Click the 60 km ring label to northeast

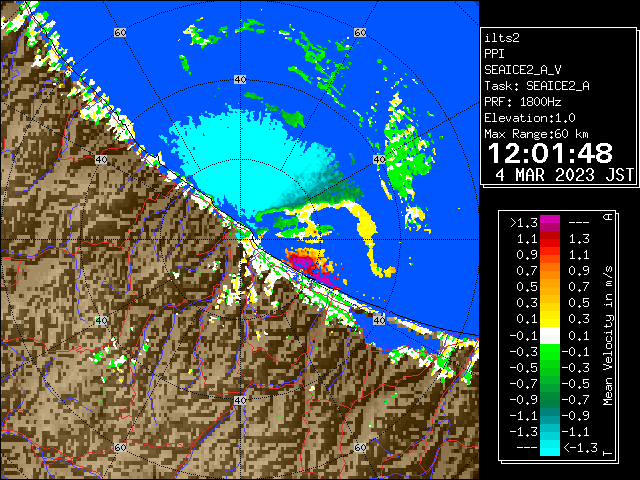[360, 32]
